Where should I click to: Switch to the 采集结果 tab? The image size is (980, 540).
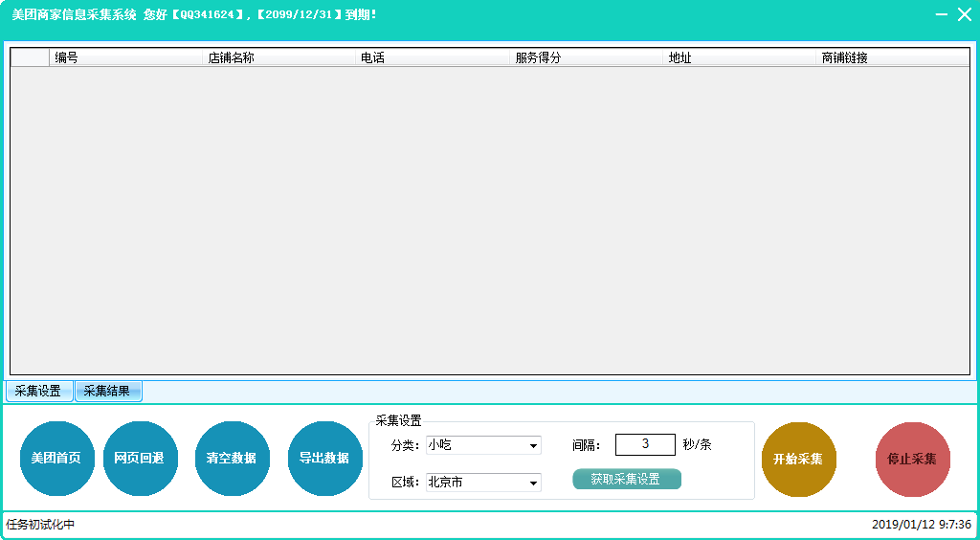108,392
